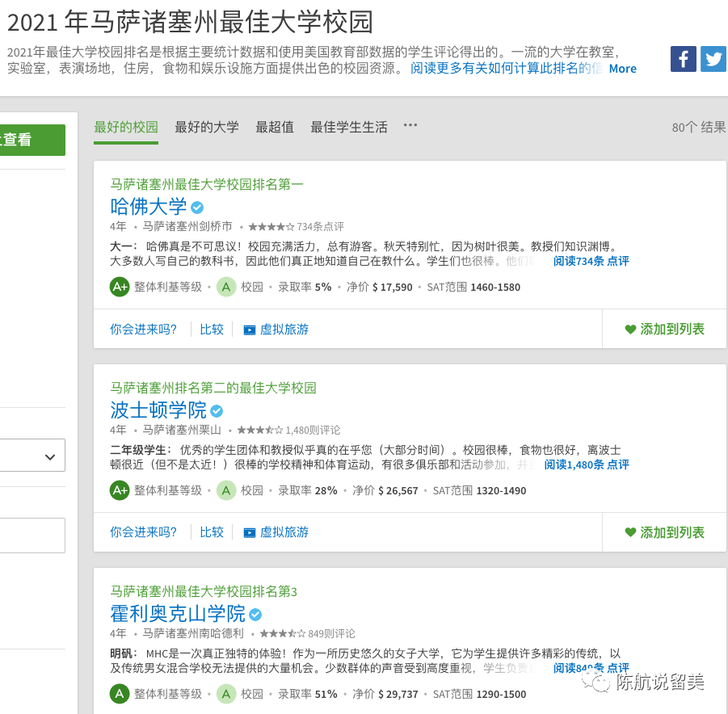Click the star rating for 波士顿学院
The image size is (728, 714).
(260, 430)
